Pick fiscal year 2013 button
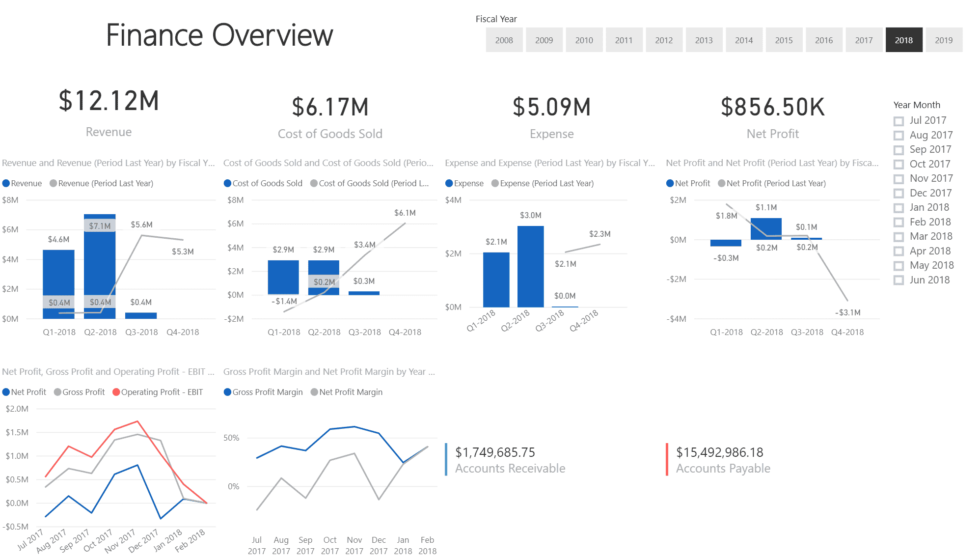This screenshot has height=560, width=980. (x=704, y=40)
